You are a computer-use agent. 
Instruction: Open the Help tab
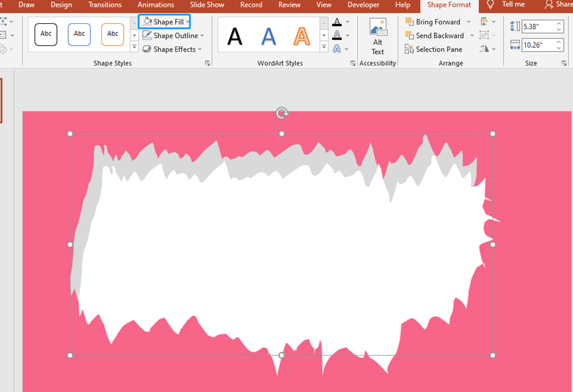tap(402, 5)
